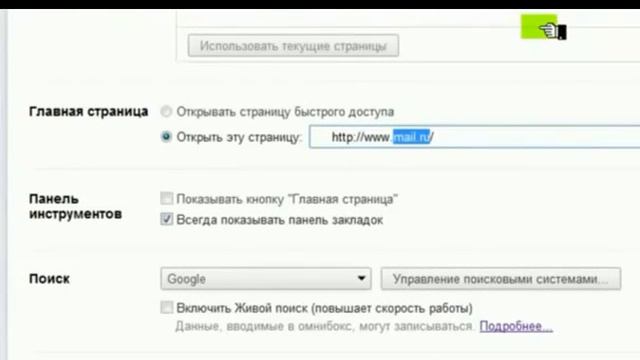
Task: Click 'Управление поисковыми системами' button
Action: pyautogui.click(x=501, y=279)
